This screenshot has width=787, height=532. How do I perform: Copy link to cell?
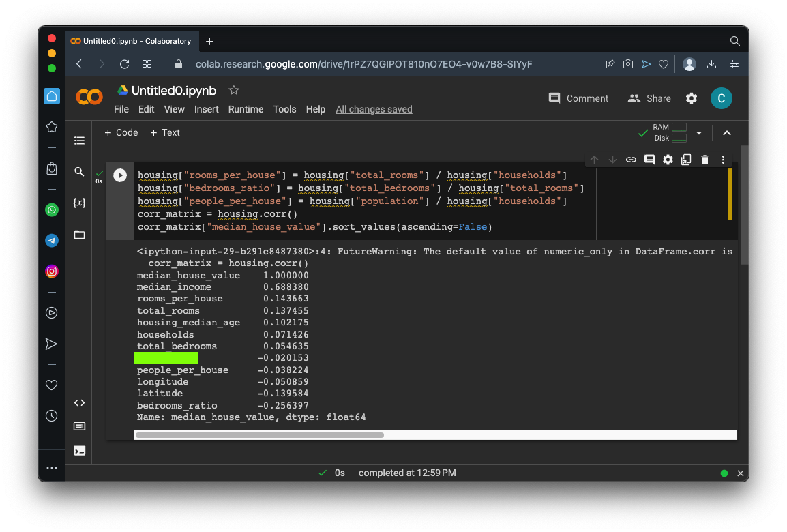[x=631, y=160]
